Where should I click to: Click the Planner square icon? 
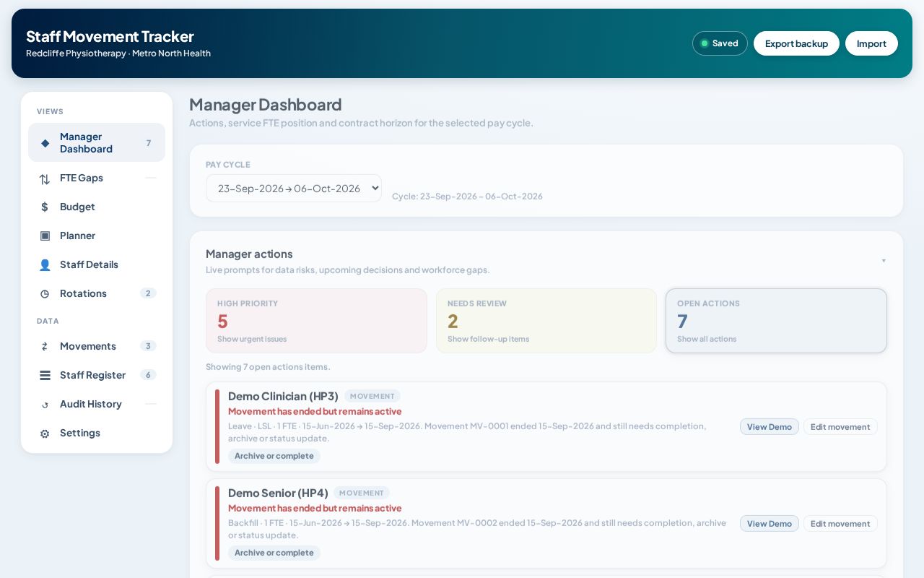(45, 236)
